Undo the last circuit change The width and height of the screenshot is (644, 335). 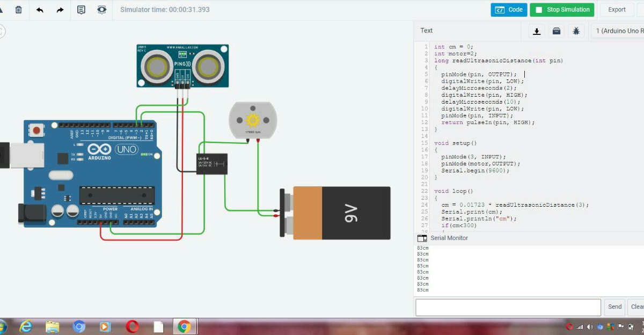(x=40, y=9)
